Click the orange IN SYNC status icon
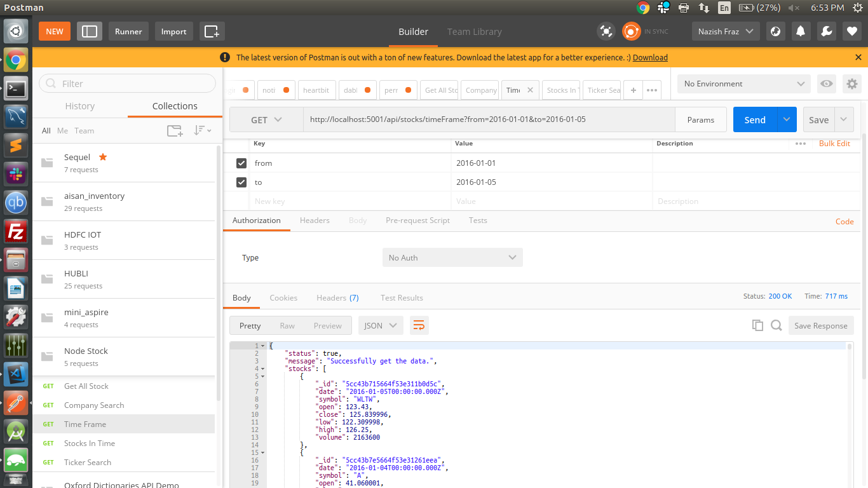 point(631,31)
